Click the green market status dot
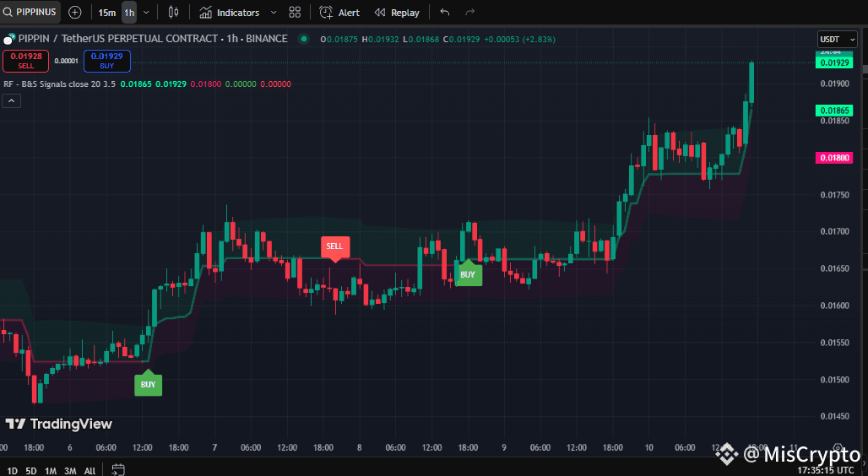This screenshot has width=868, height=476. point(303,39)
